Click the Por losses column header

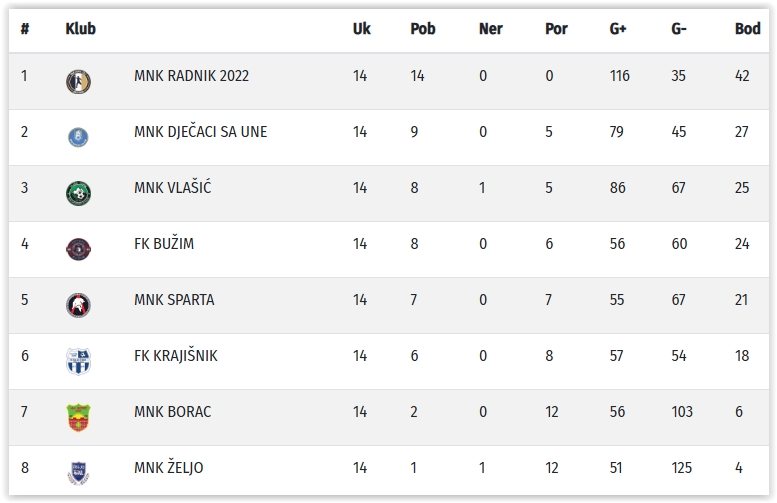(x=556, y=29)
